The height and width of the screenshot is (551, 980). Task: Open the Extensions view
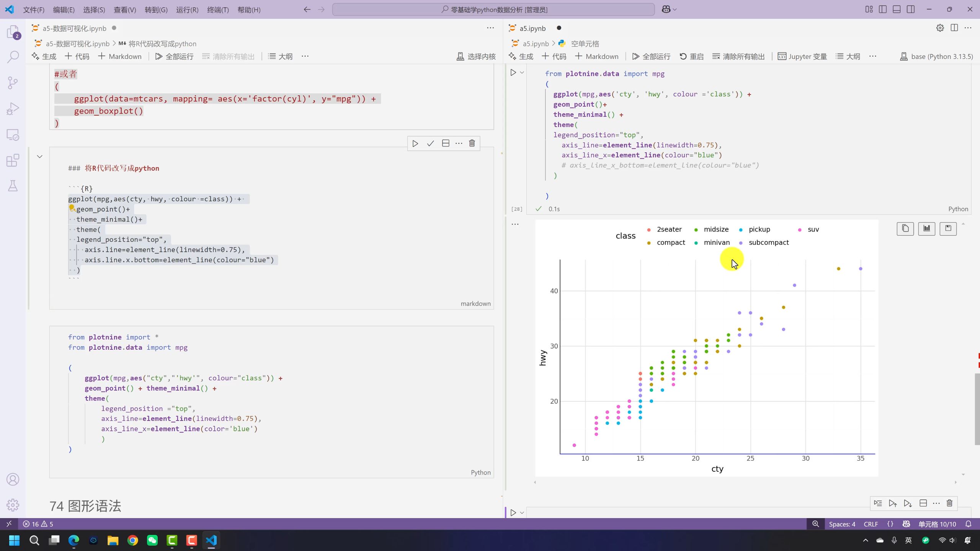(x=13, y=160)
